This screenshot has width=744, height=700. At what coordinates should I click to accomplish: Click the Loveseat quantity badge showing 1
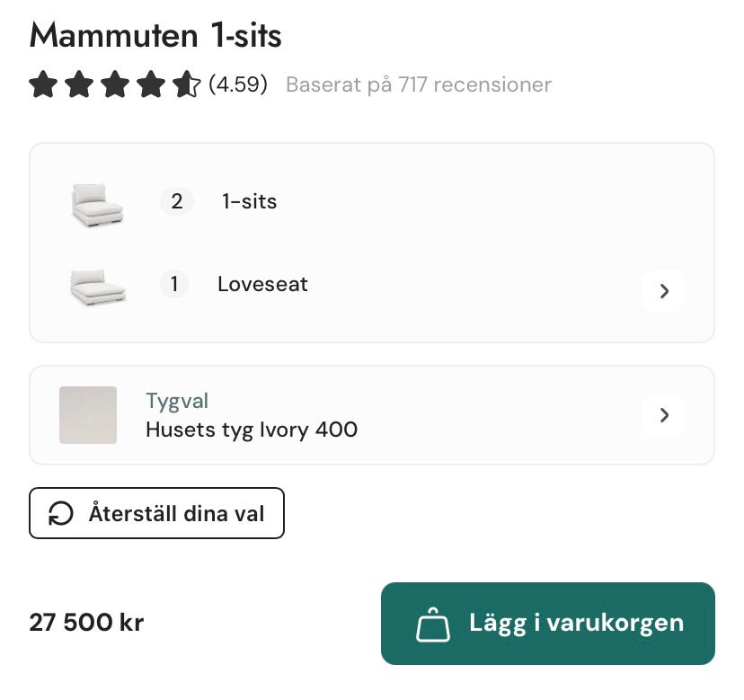[174, 285]
